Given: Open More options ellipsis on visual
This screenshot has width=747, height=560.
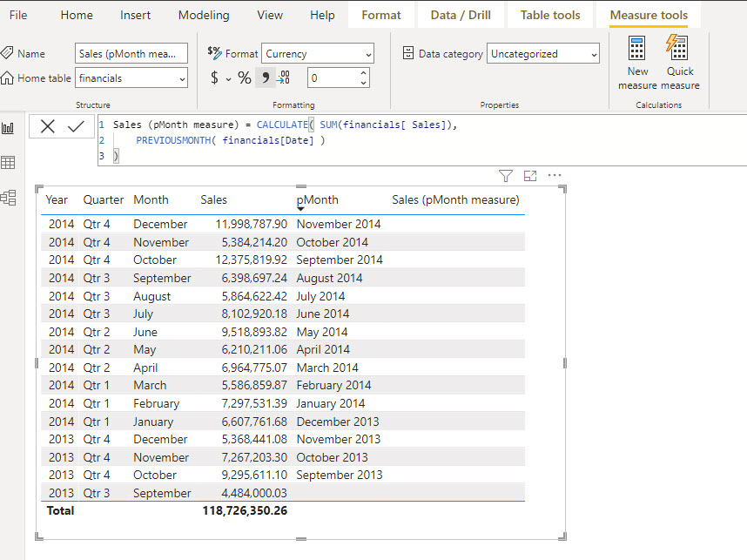Looking at the screenshot, I should [555, 175].
